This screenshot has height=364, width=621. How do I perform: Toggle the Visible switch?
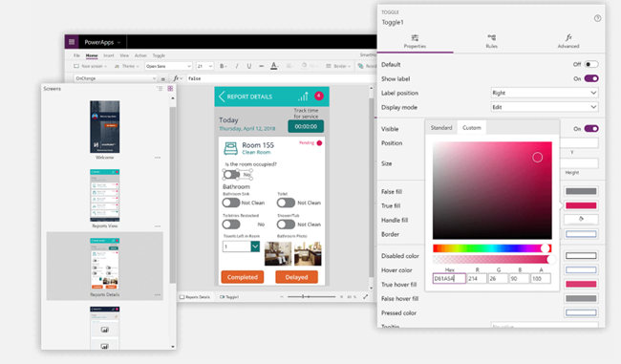click(x=591, y=129)
